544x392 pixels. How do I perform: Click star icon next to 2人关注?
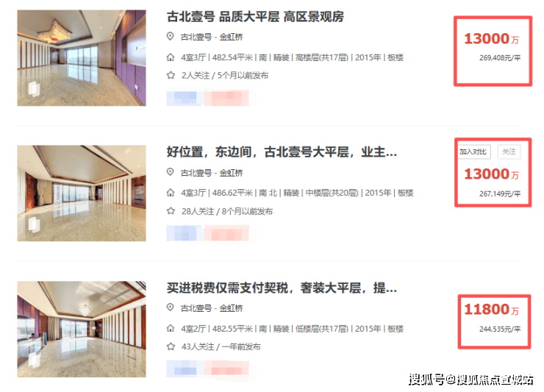coord(171,75)
